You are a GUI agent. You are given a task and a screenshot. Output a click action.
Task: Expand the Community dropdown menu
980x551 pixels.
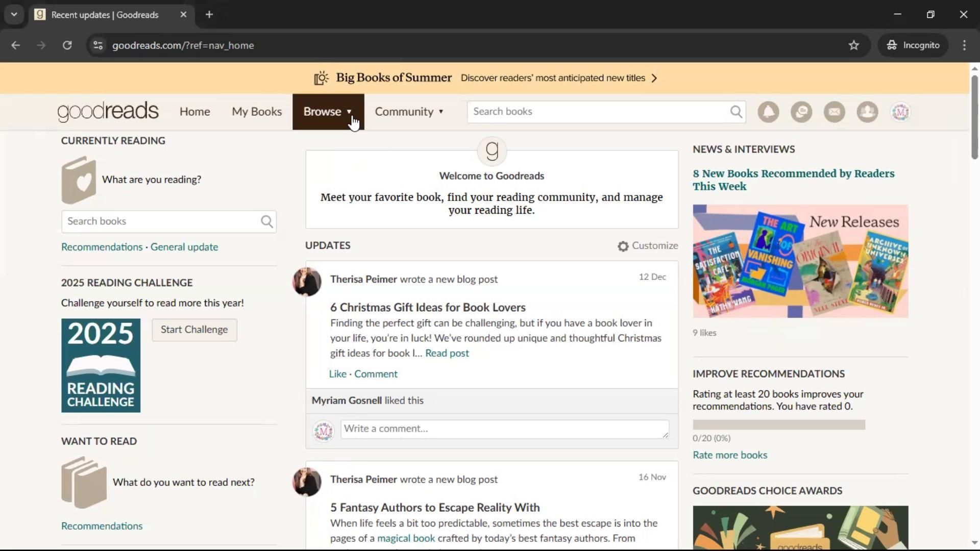409,112
